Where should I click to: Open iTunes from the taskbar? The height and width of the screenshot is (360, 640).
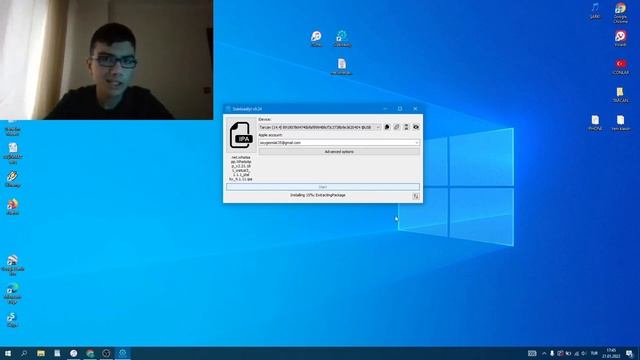click(73, 353)
